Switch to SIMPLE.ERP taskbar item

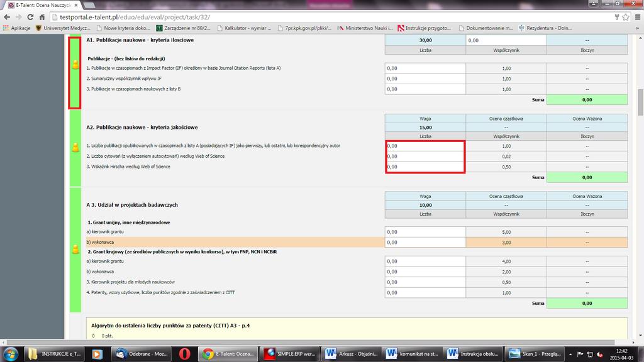(x=289, y=354)
